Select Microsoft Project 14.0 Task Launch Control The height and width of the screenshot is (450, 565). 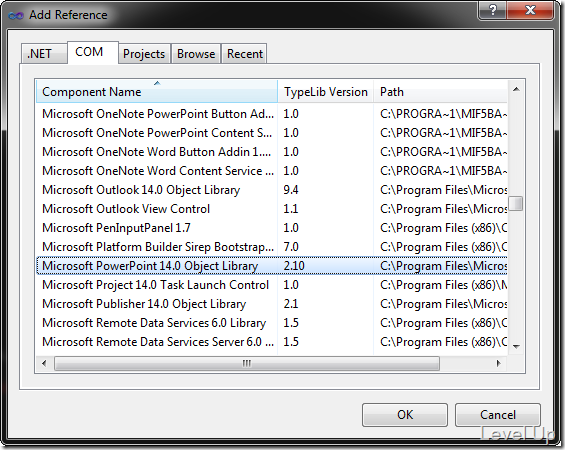[x=272, y=285]
